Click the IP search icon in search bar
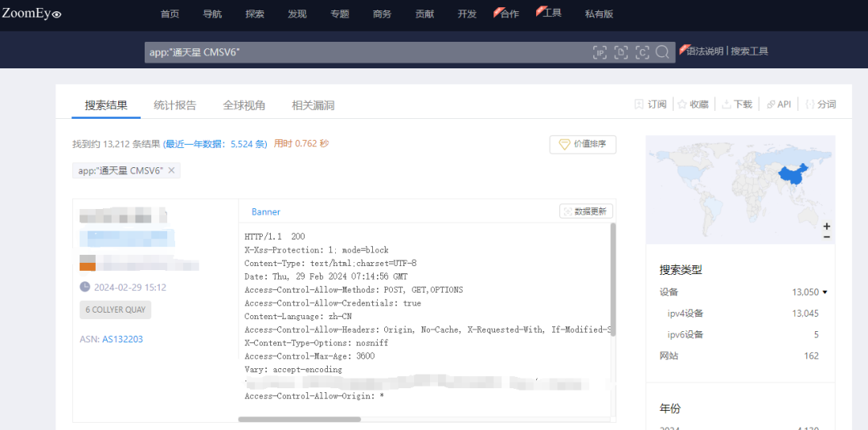Viewport: 868px width, 430px height. 600,52
